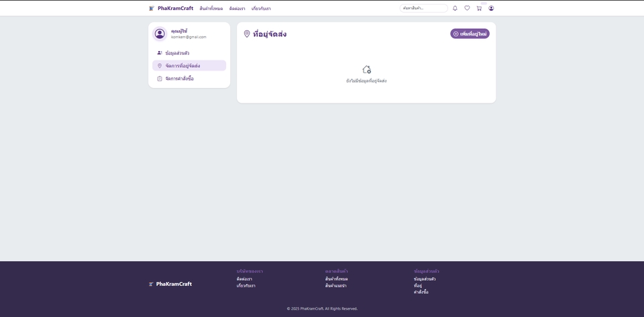The image size is (644, 317).
Task: Open the shopping cart icon
Action: 479,8
